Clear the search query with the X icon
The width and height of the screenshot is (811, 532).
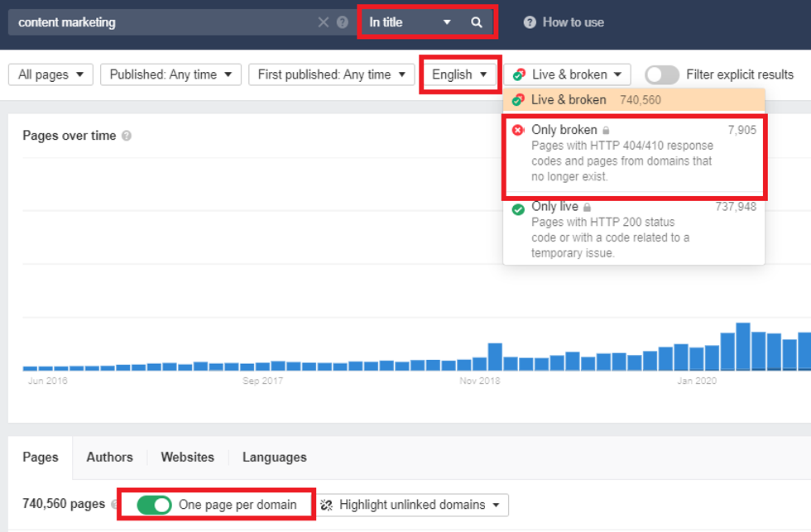tap(324, 22)
